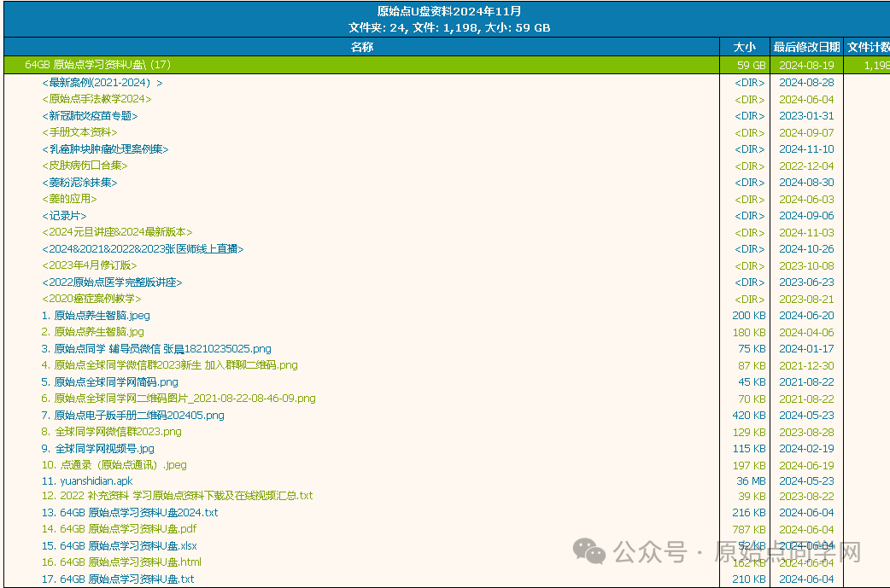Sort the listing by the 名称 column header
890x588 pixels.
(x=361, y=47)
